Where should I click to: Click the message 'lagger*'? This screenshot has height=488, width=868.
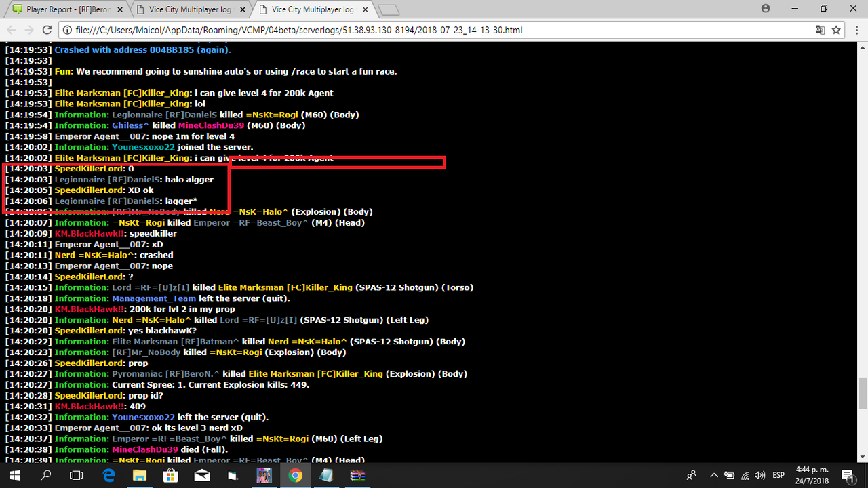[181, 201]
